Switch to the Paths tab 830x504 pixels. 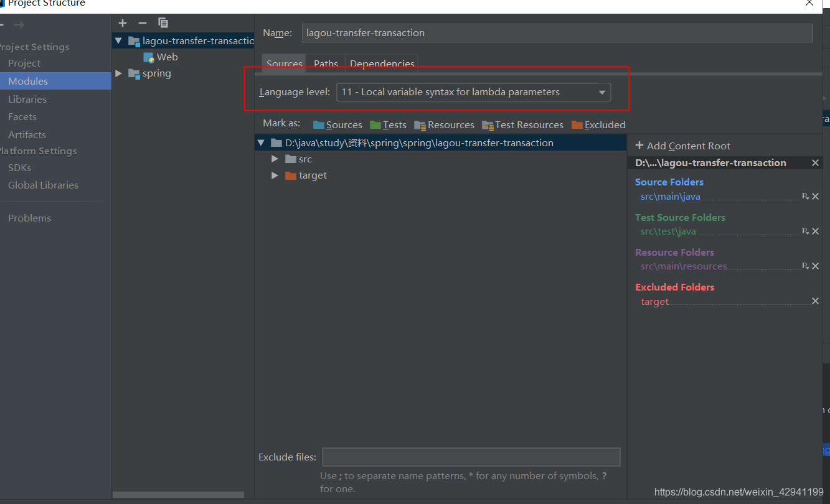pyautogui.click(x=326, y=63)
